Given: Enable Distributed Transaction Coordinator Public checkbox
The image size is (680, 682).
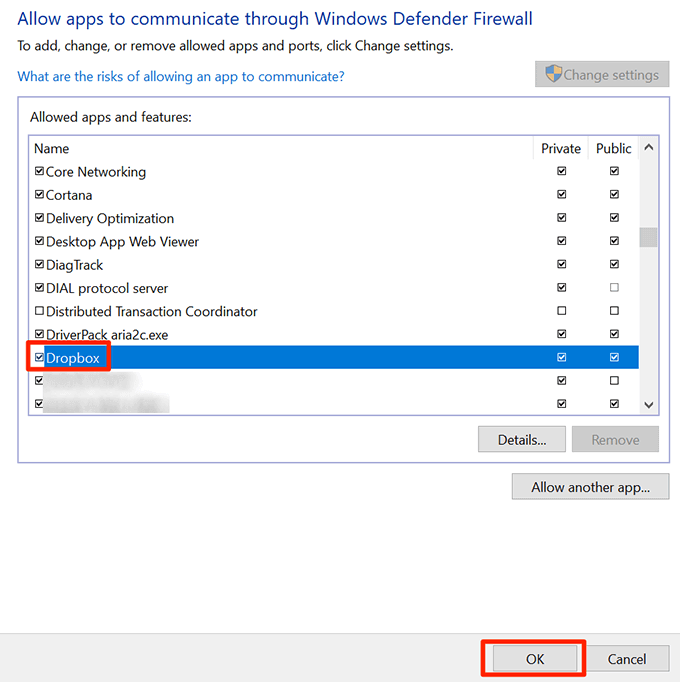Looking at the screenshot, I should pos(614,311).
